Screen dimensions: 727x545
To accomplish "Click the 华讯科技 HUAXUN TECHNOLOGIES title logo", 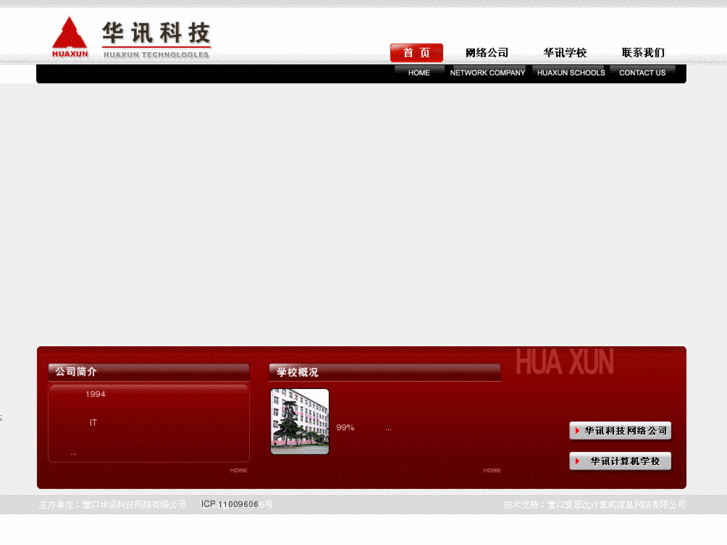I will click(156, 40).
